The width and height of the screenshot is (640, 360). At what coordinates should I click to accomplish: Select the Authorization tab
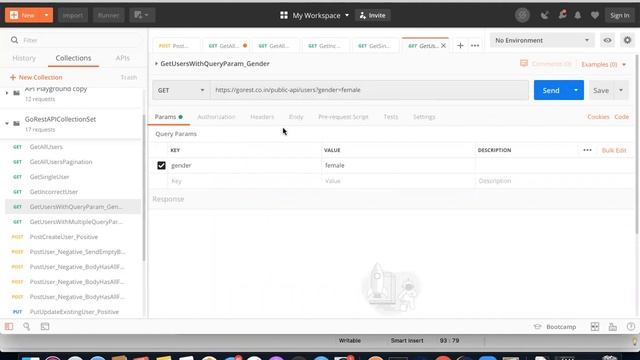216,117
